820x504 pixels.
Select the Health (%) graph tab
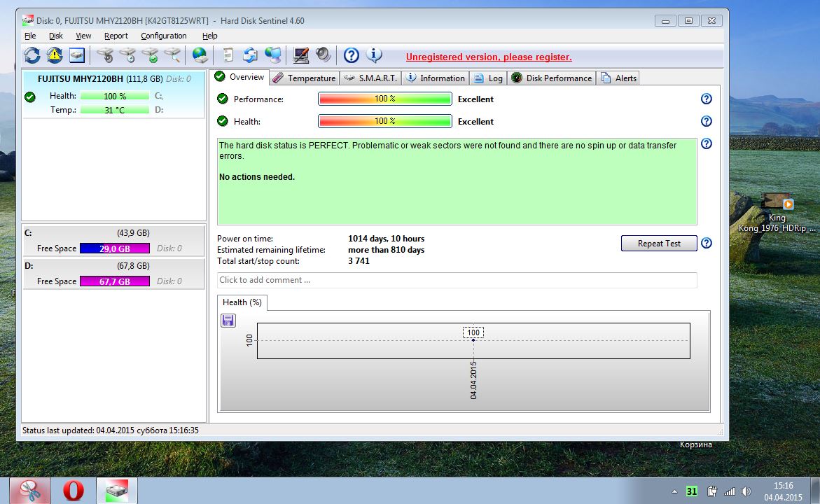click(242, 302)
